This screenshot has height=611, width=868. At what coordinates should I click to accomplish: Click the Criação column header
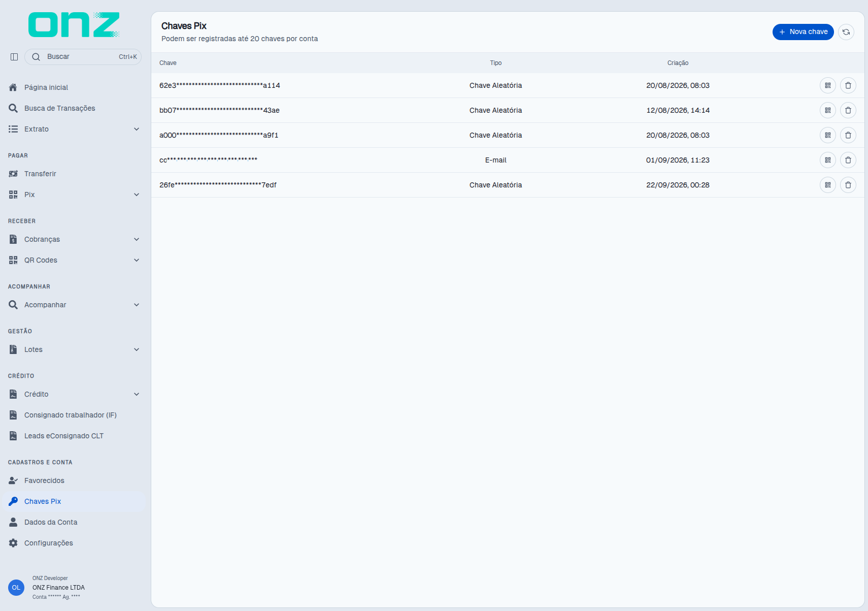(678, 63)
